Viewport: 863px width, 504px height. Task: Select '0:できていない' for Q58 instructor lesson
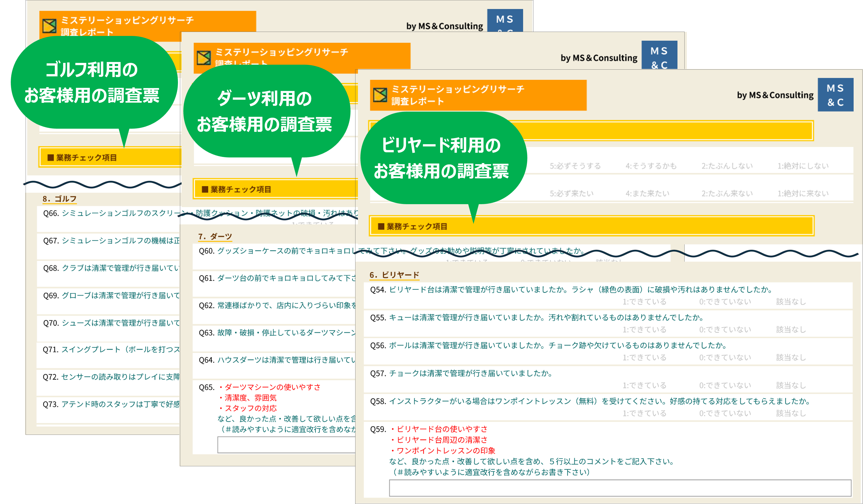pos(725,413)
